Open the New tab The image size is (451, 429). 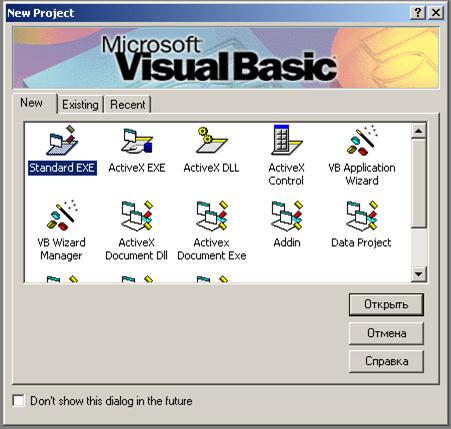(32, 103)
